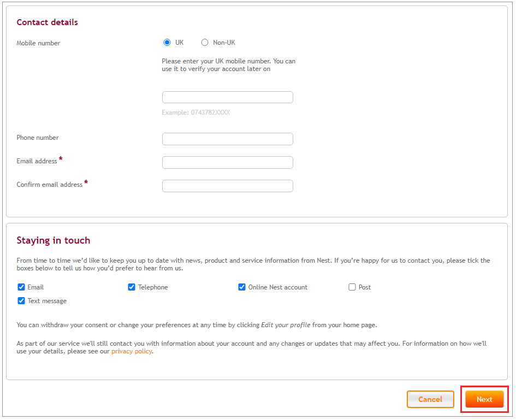Click the Phone number input box
The image size is (516, 420).
[x=227, y=139]
